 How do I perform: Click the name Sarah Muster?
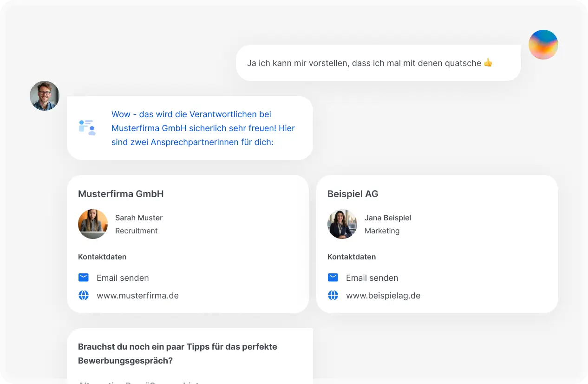pos(139,218)
